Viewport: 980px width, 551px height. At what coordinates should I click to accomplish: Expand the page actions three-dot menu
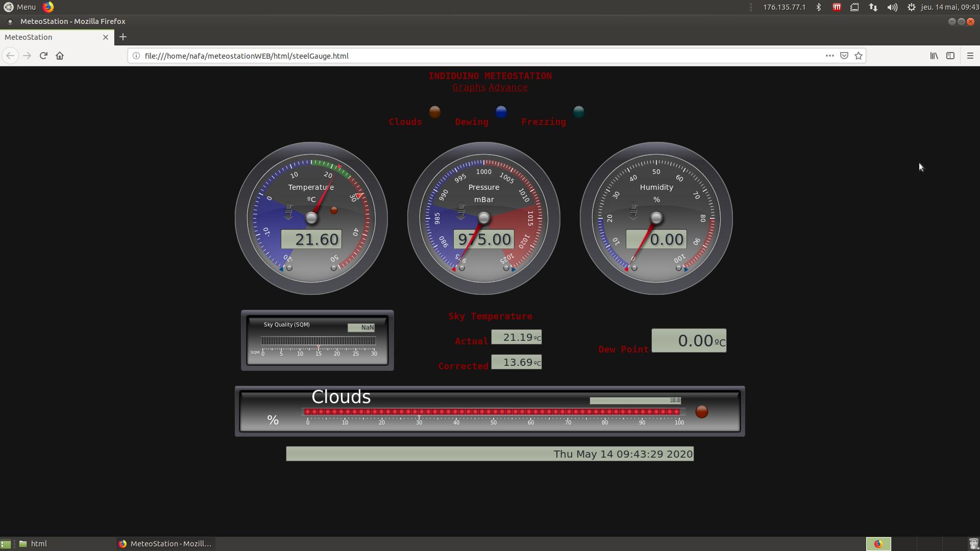click(x=830, y=56)
